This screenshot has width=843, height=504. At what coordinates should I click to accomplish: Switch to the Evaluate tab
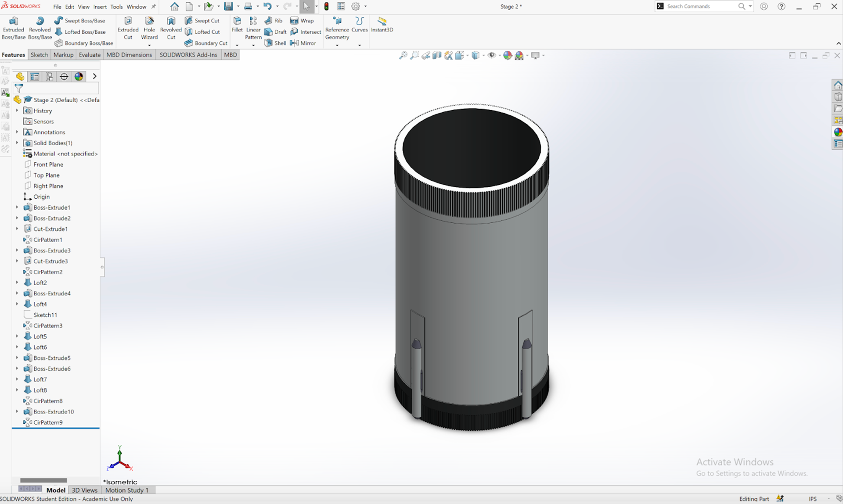pos(90,55)
